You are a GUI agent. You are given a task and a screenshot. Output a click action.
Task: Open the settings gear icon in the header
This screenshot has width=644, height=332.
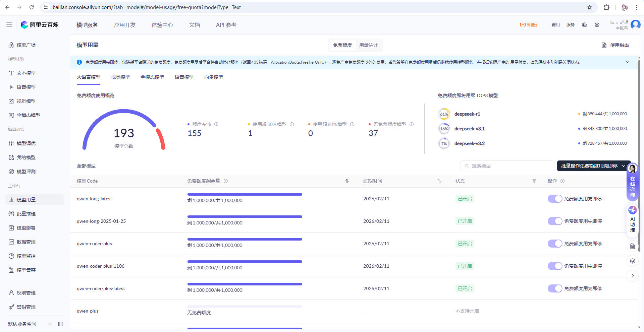(597, 25)
